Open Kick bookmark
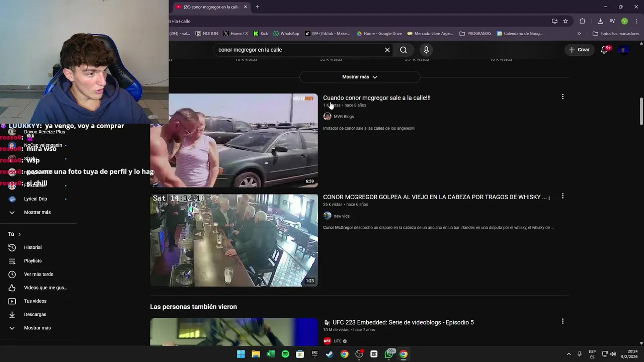 tap(261, 34)
